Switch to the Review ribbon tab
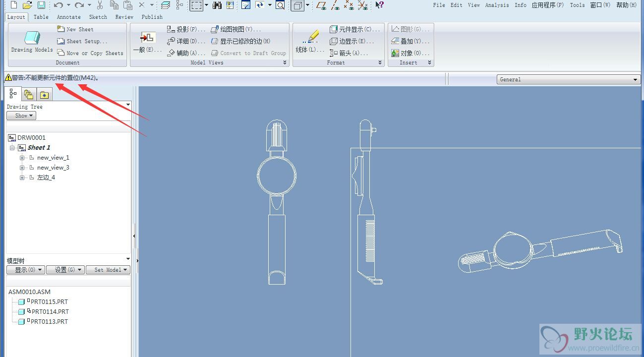This screenshot has width=644, height=357. [x=124, y=17]
